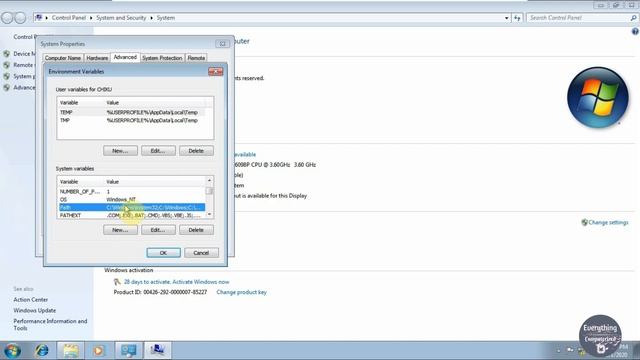Open the address bar history dropdown
The width and height of the screenshot is (640, 360).
pos(507,18)
